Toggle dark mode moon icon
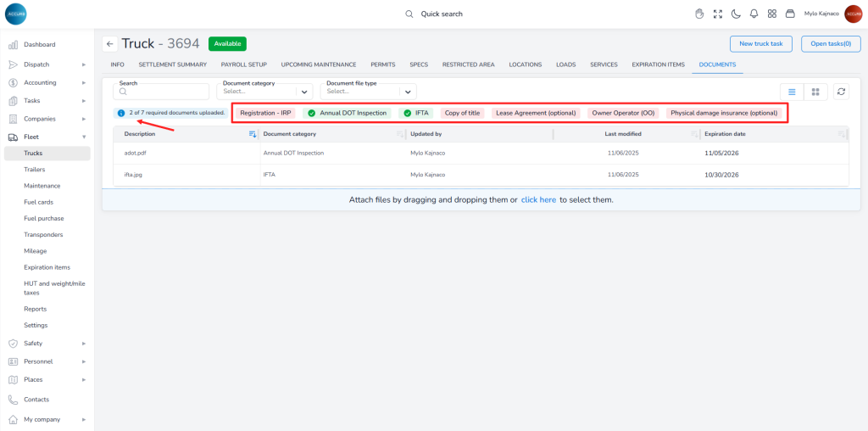Screen dimensions: 868x431 click(736, 14)
